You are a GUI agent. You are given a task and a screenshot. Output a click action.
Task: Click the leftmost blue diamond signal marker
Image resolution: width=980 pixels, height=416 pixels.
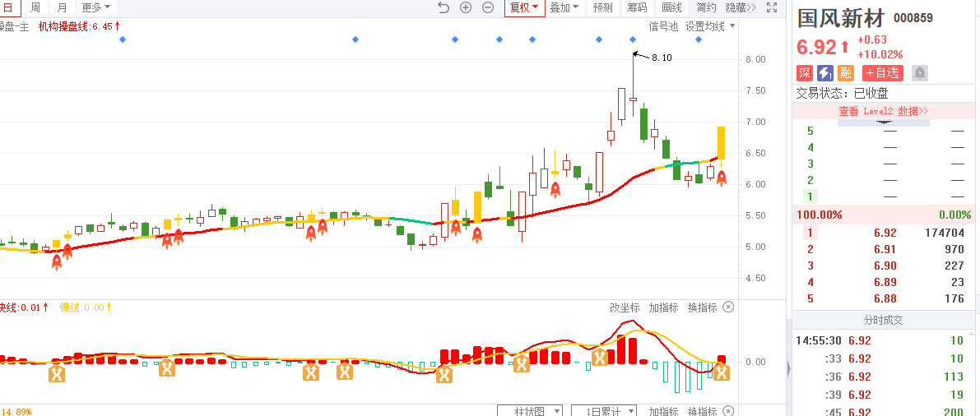pos(123,39)
